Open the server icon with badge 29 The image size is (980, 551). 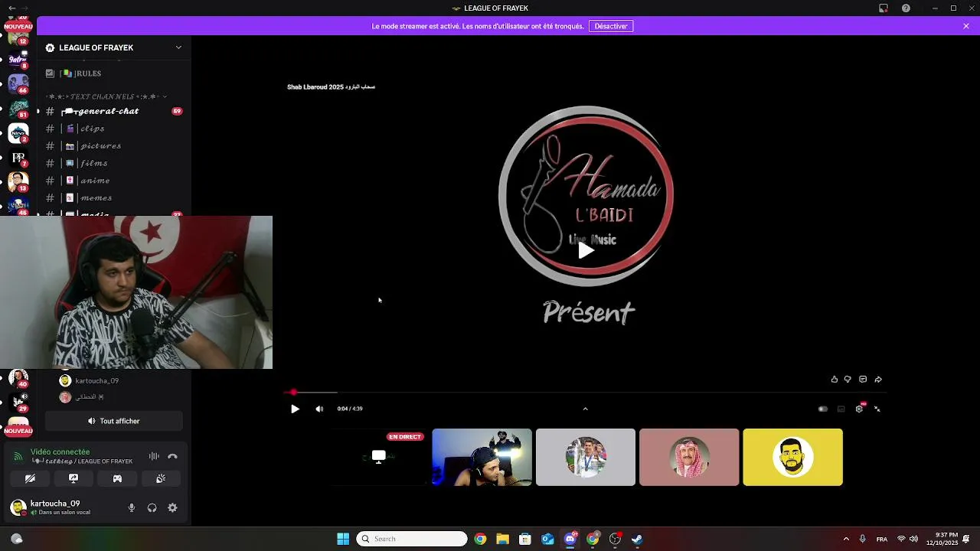point(18,402)
